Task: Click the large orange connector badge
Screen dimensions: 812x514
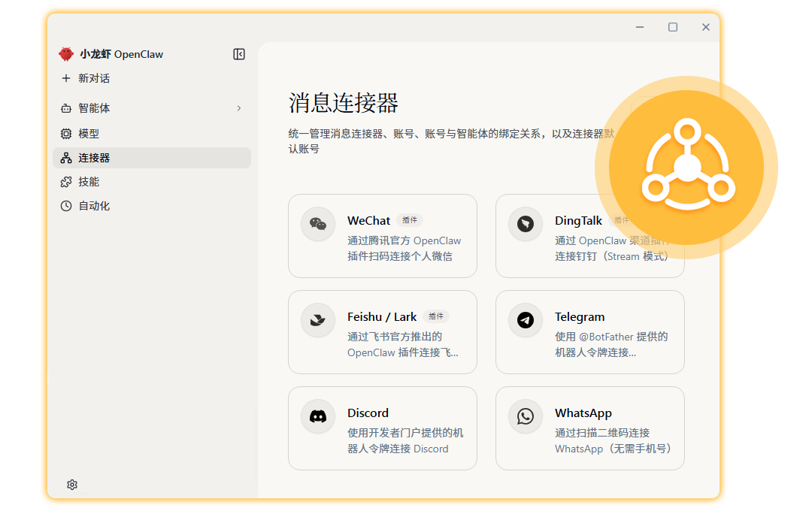Action: tap(686, 168)
